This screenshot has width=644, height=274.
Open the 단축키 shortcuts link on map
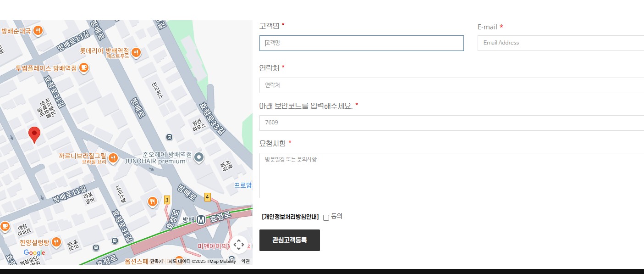[x=156, y=262]
